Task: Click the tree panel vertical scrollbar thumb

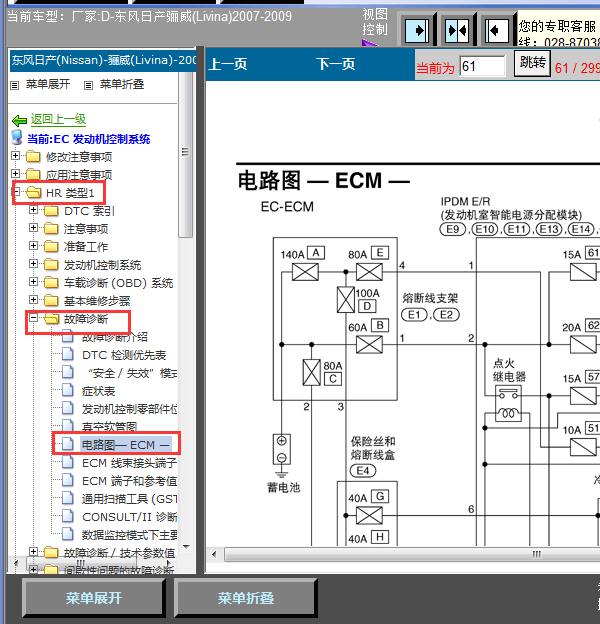Action: coord(185,154)
